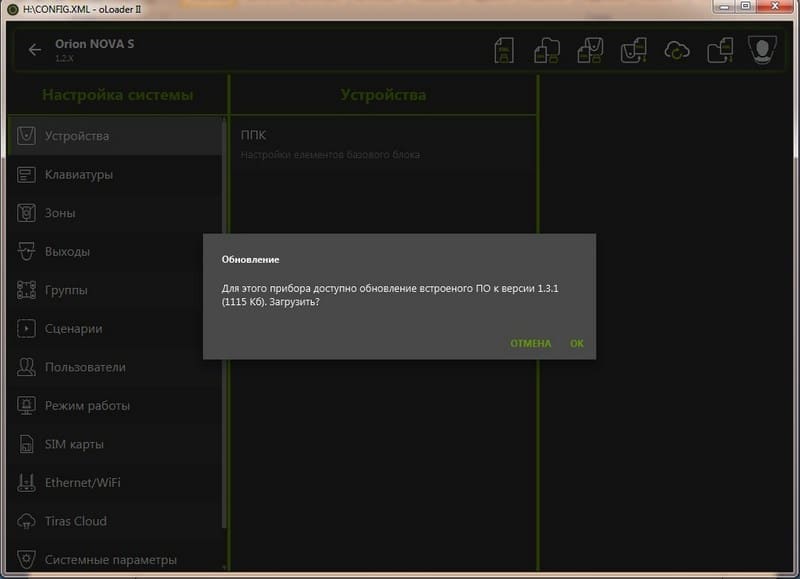The image size is (800, 579).
Task: Click the Устройства sidebar icon
Action: pos(26,136)
